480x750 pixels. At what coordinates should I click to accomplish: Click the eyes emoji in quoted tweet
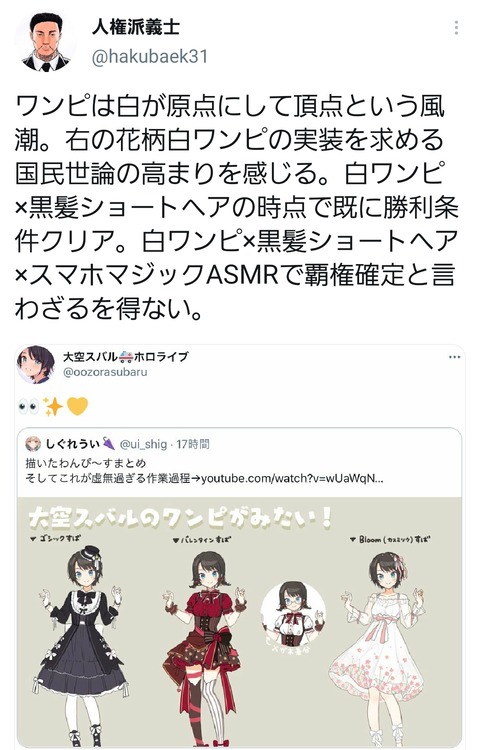28,407
